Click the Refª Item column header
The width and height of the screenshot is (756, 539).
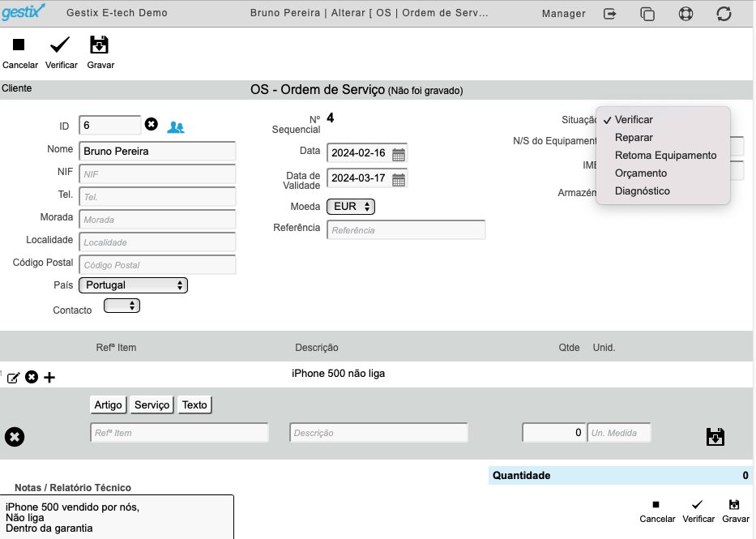coord(116,348)
